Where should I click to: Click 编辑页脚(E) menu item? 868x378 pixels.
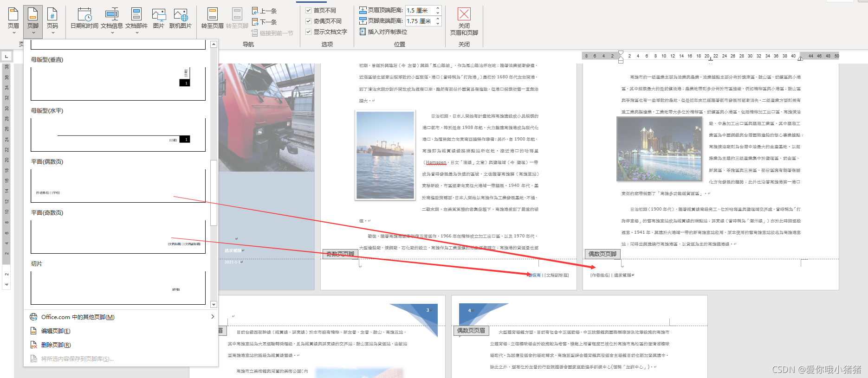point(122,331)
